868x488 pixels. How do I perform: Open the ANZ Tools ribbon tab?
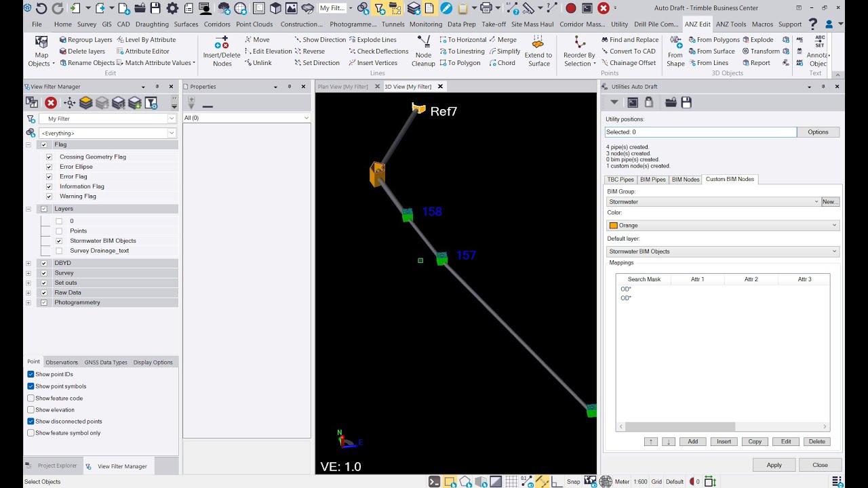coord(731,24)
